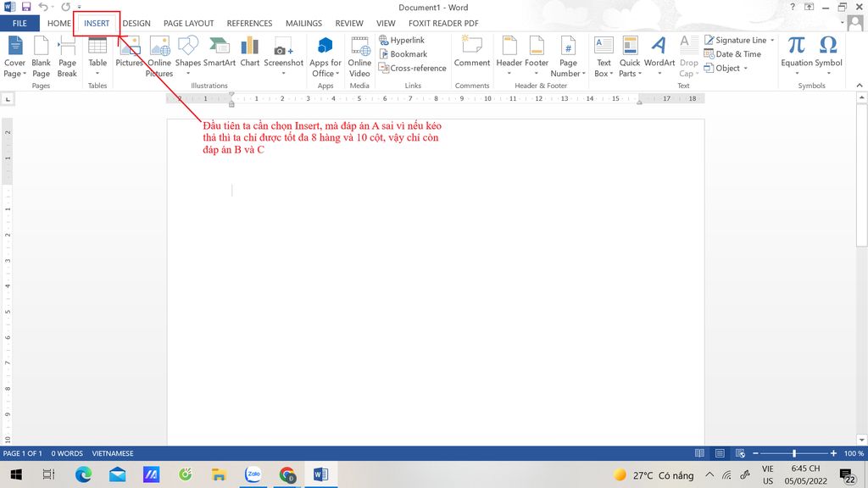
Task: Open the Page Number menu
Action: 568,57
